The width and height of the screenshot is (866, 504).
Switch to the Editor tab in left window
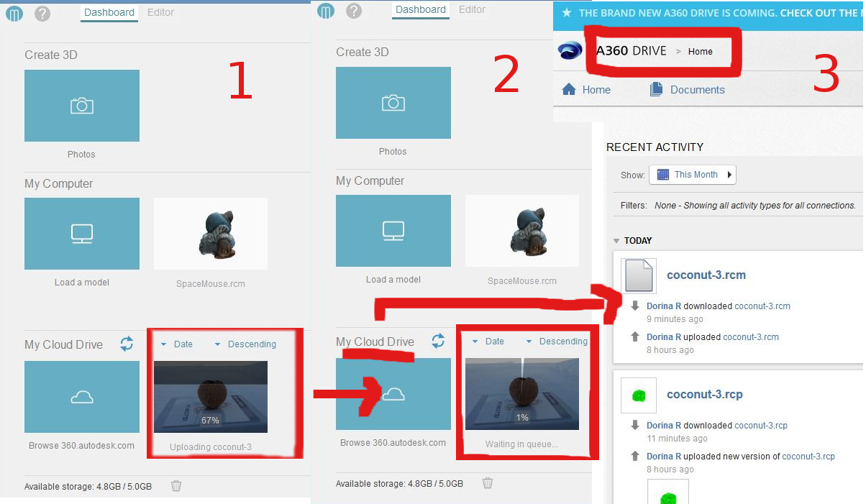[x=161, y=12]
